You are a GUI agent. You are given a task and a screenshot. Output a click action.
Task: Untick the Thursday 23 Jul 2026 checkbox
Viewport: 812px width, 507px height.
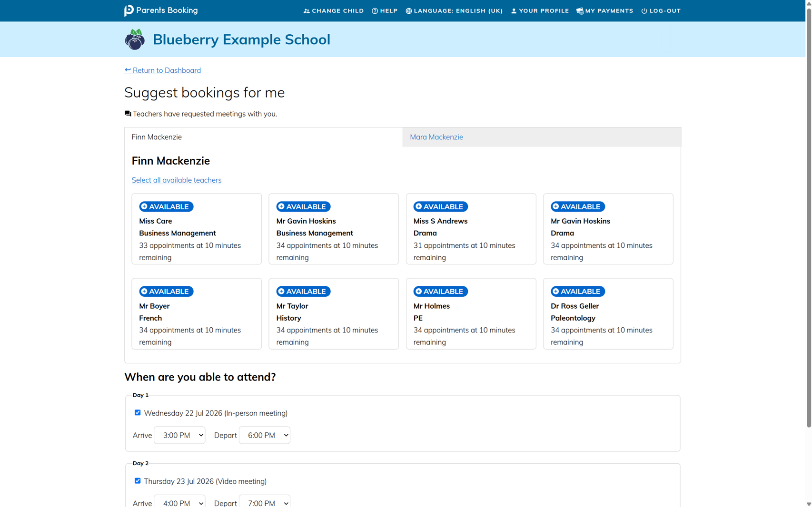click(x=138, y=481)
